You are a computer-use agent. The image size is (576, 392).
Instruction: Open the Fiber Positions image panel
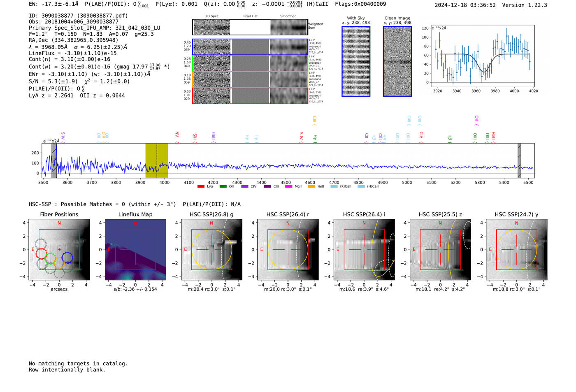click(x=59, y=250)
